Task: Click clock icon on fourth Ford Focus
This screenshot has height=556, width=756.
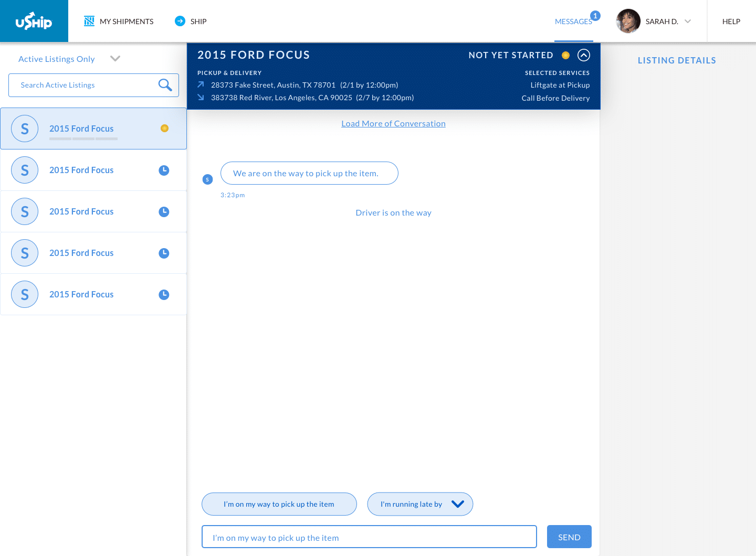Action: tap(164, 253)
